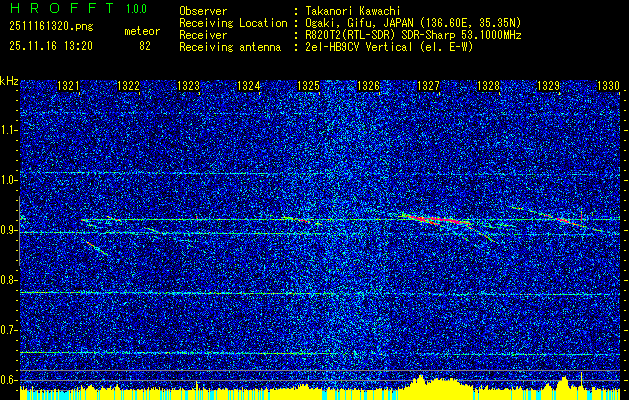
Task: Click the 1327 time marker
Action: point(428,85)
